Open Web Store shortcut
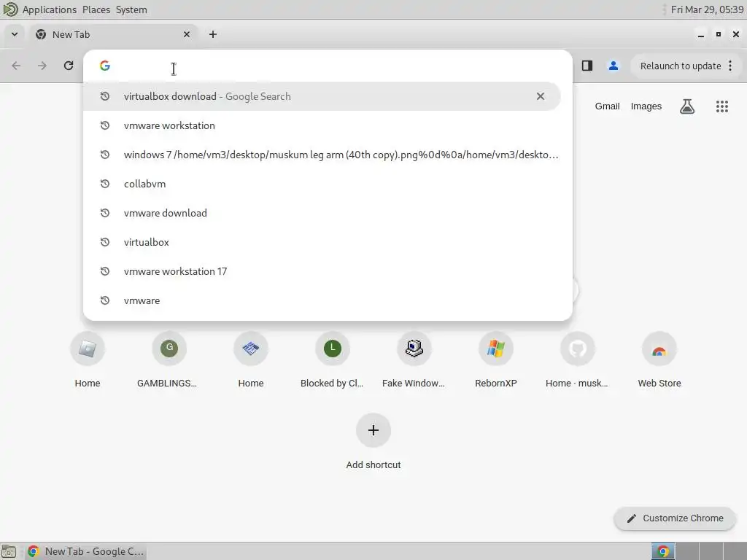Screen dimensions: 747x560 coord(659,360)
